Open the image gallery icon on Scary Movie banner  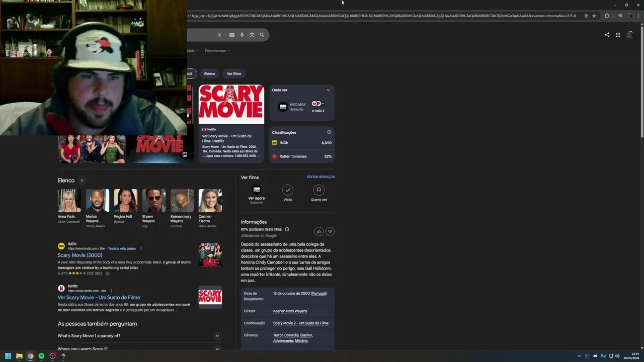[185, 154]
